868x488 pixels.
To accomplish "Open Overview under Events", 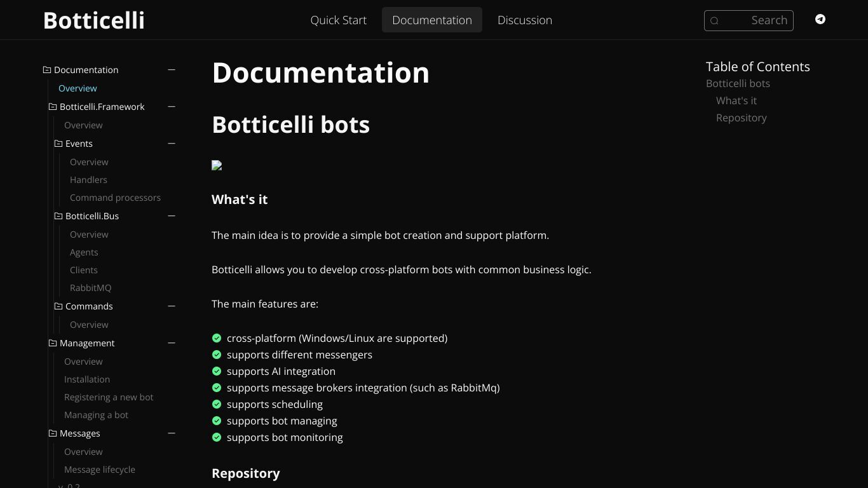I will coord(89,162).
